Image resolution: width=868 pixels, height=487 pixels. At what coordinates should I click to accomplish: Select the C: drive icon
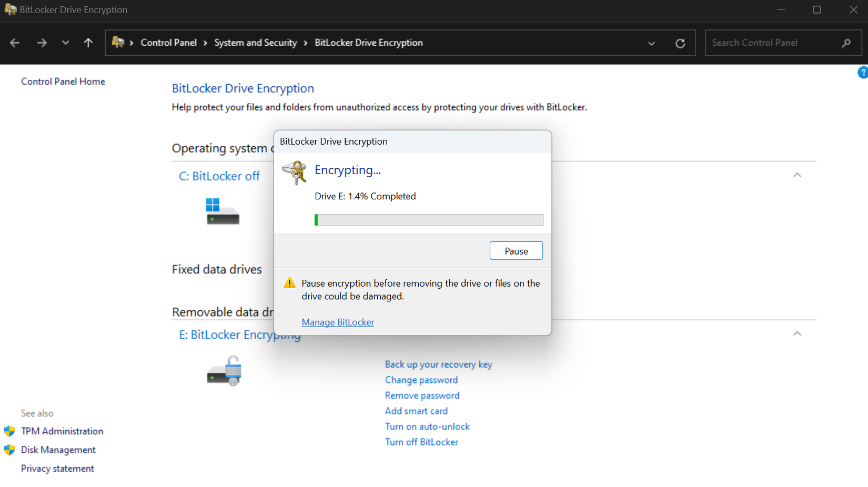coord(222,211)
